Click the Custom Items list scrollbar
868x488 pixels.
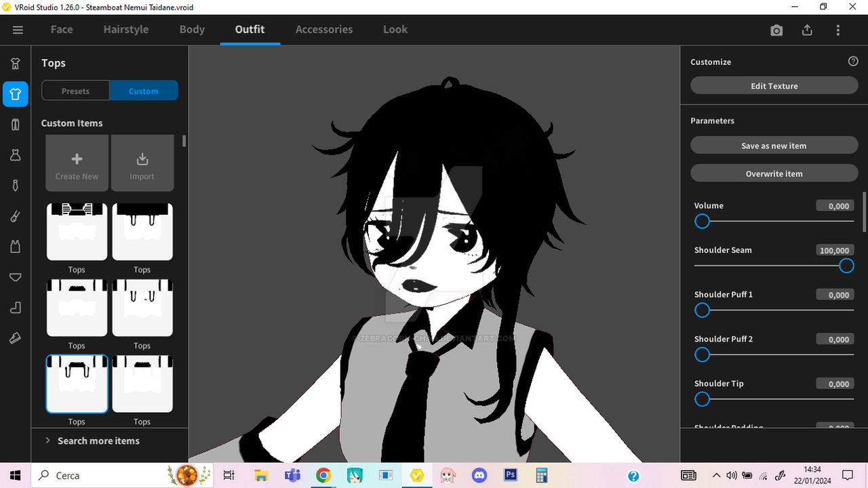[184, 141]
